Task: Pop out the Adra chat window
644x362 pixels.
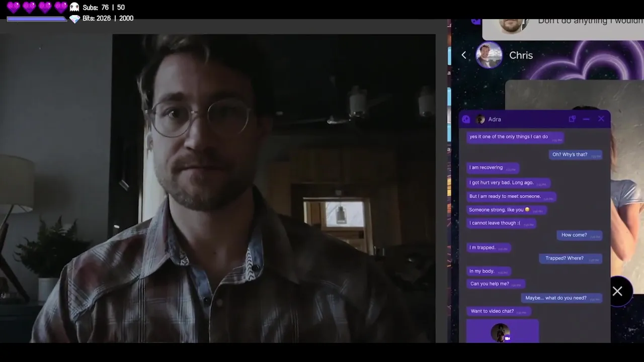Action: pos(572,119)
